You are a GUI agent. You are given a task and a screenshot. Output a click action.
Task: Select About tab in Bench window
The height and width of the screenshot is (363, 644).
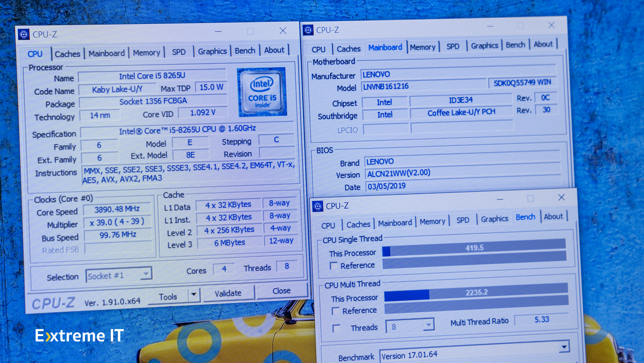(x=553, y=217)
